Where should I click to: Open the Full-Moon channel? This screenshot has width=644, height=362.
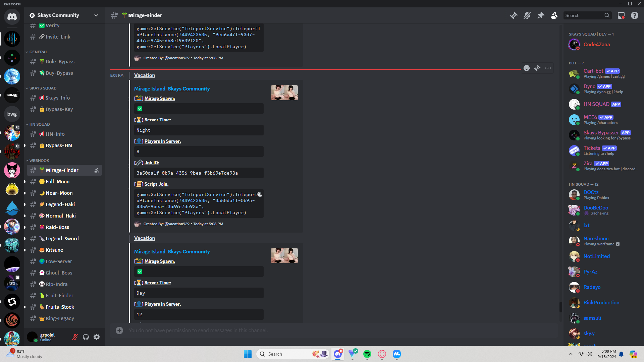coord(64,182)
